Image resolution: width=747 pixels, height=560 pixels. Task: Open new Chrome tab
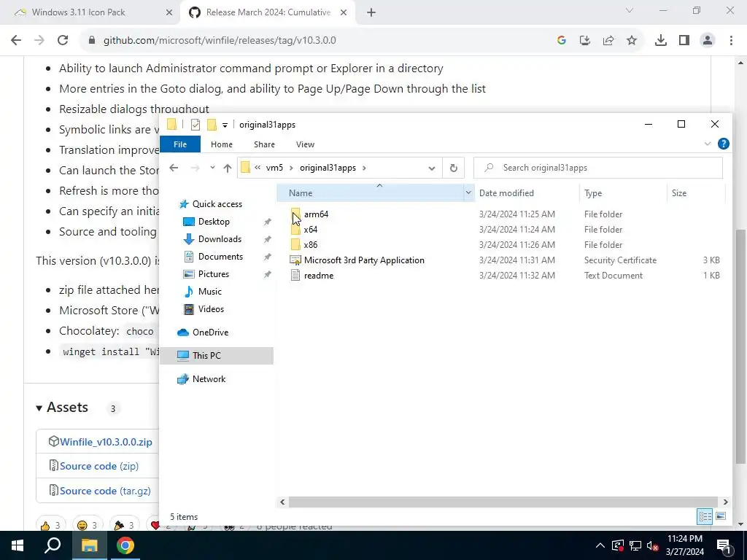click(371, 13)
